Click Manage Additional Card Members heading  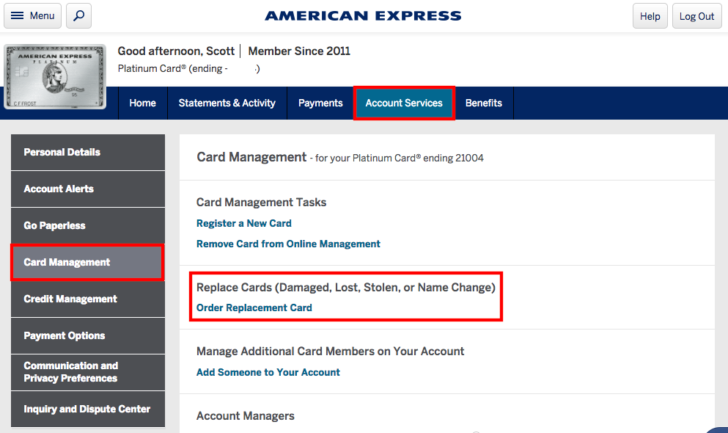(330, 351)
